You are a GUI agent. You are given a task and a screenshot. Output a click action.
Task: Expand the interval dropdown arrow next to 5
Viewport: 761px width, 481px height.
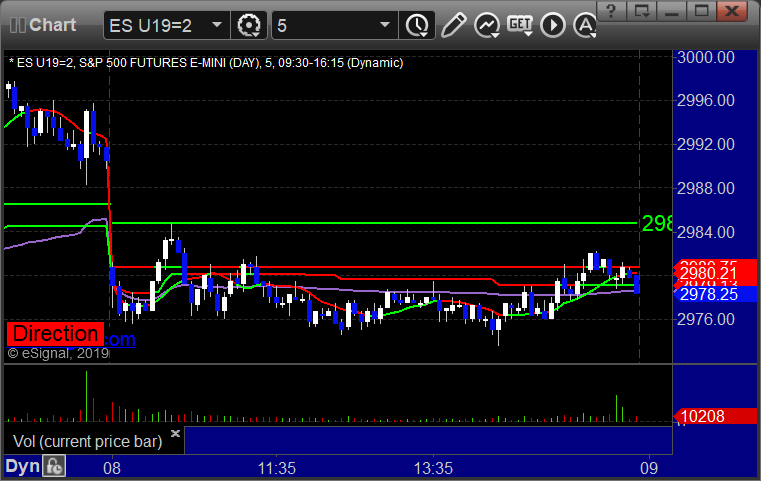point(385,24)
